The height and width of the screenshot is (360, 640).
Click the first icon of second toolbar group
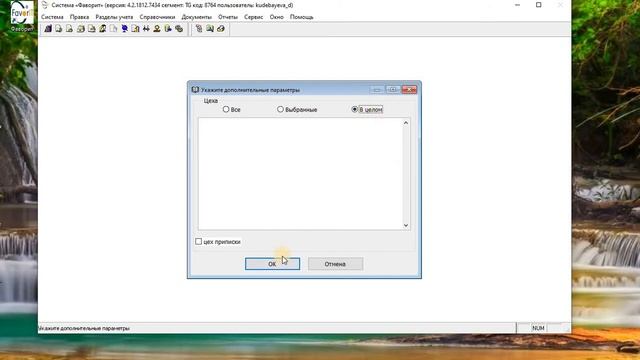point(199,29)
